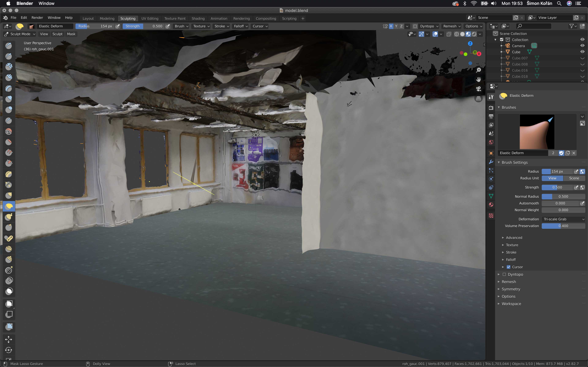
Task: Click the Elastic Deform brush preview thumbnail
Action: (537, 132)
